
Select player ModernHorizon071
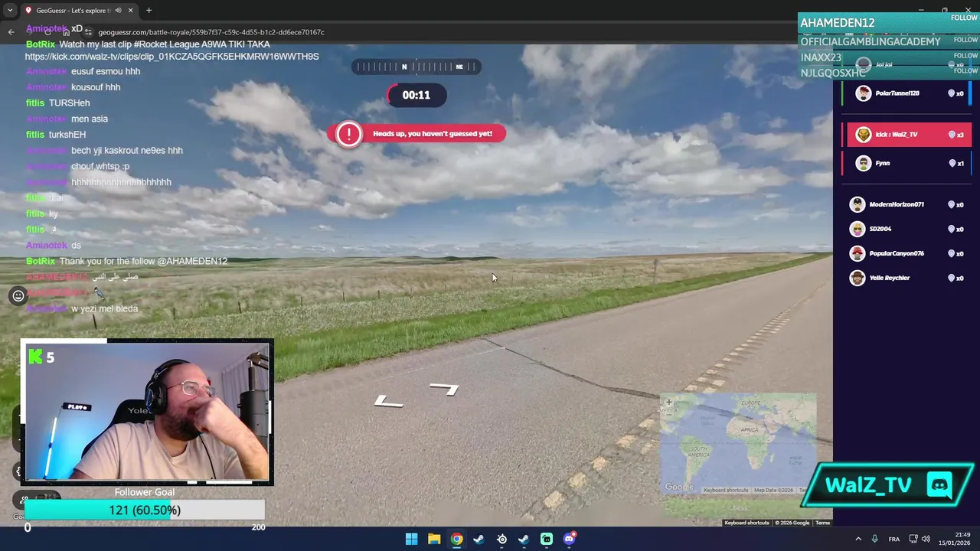pyautogui.click(x=908, y=204)
